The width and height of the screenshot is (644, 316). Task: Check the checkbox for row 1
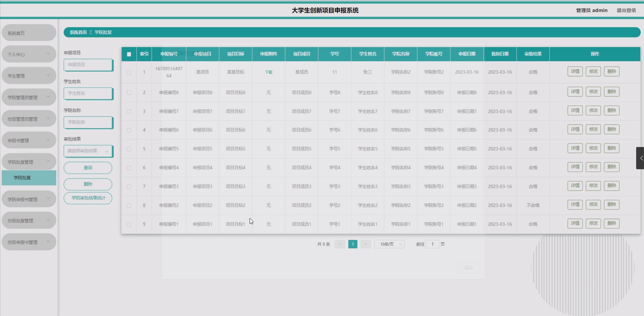pyautogui.click(x=129, y=72)
